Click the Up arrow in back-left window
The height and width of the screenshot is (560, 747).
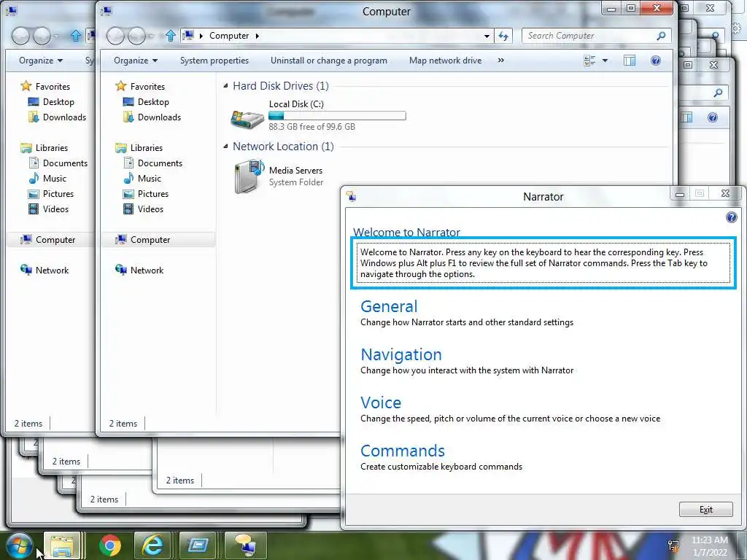(76, 36)
